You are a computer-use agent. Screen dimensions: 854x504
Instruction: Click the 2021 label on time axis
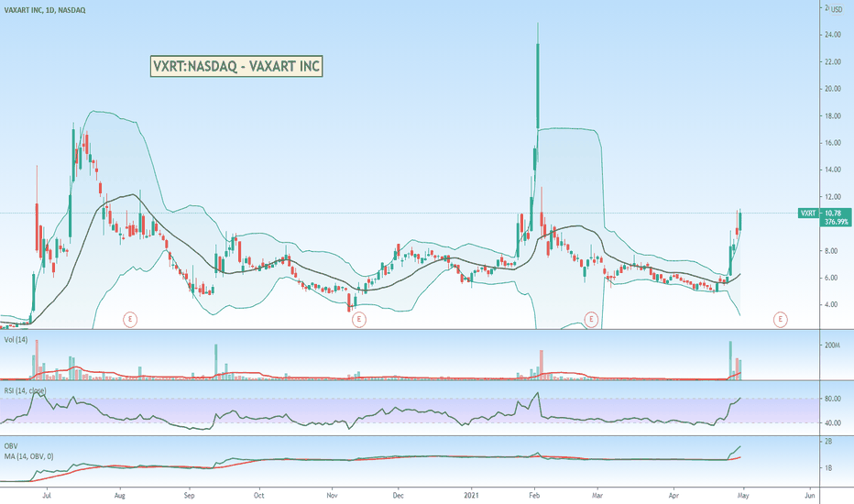471,495
